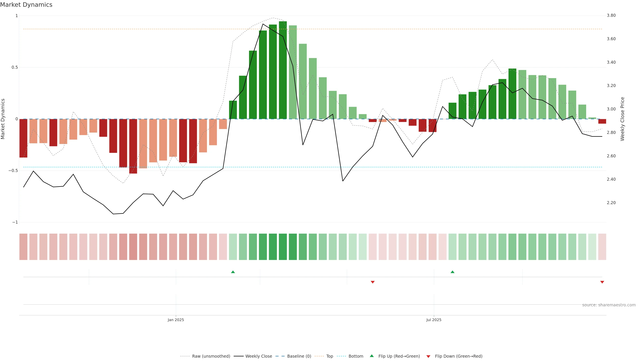The width and height of the screenshot is (644, 362).
Task: Click the darkest green heatmap strip cell
Action: point(283,247)
